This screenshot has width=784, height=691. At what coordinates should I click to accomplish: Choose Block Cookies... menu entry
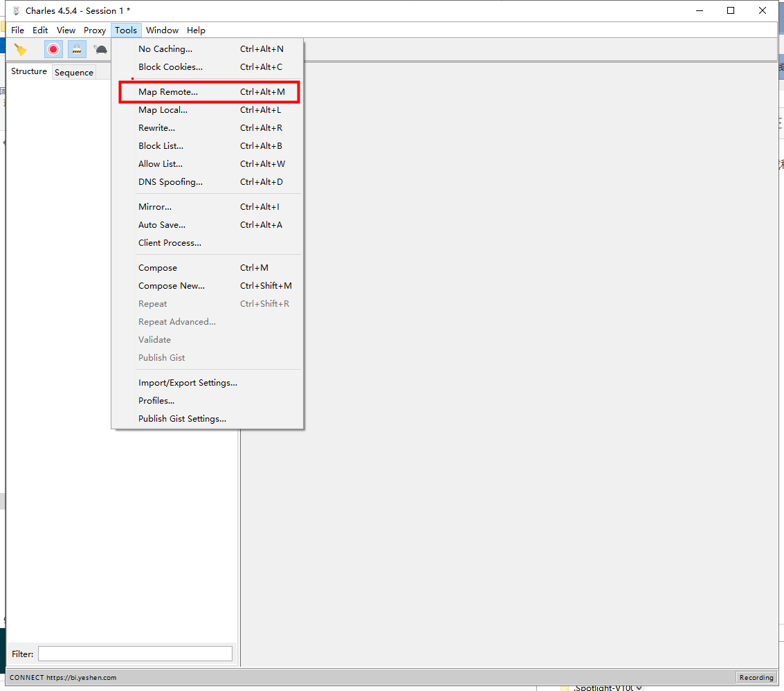[208, 67]
